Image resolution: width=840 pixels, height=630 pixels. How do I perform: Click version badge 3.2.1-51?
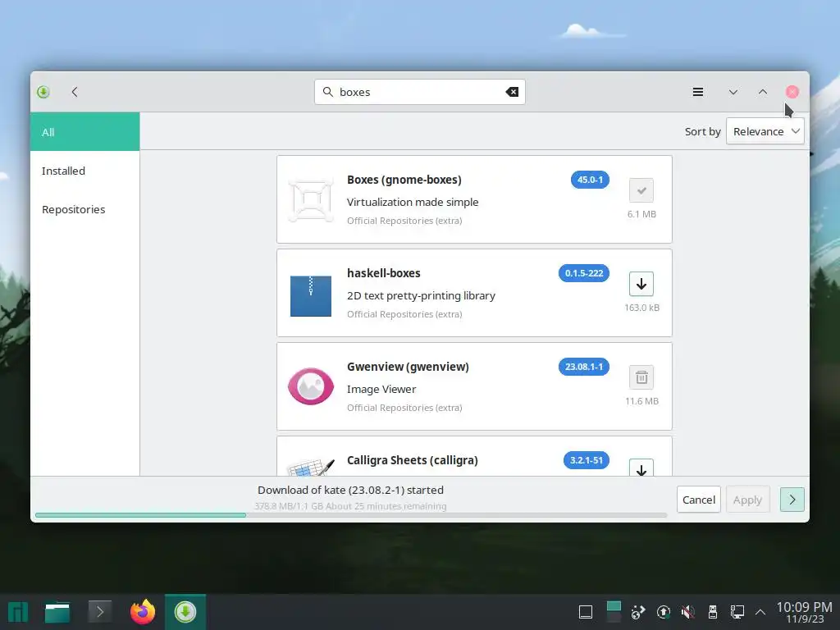[586, 460]
